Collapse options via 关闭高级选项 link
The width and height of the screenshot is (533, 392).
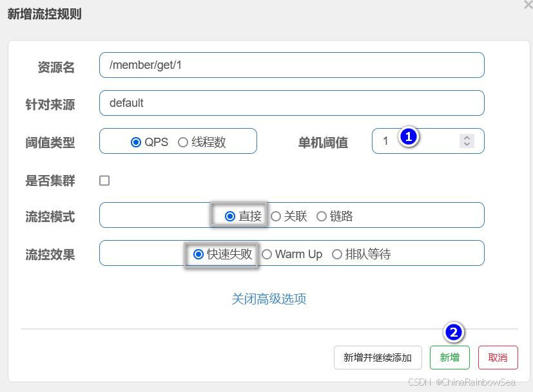click(x=269, y=299)
